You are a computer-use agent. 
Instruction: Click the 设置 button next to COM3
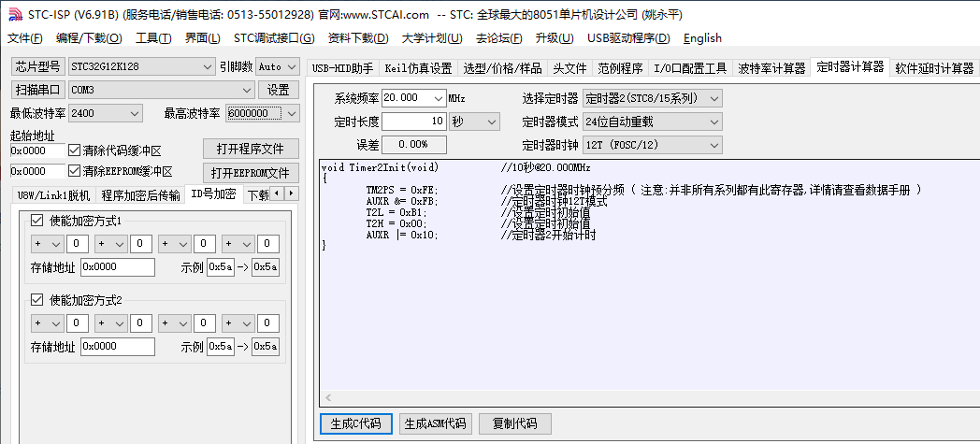278,90
